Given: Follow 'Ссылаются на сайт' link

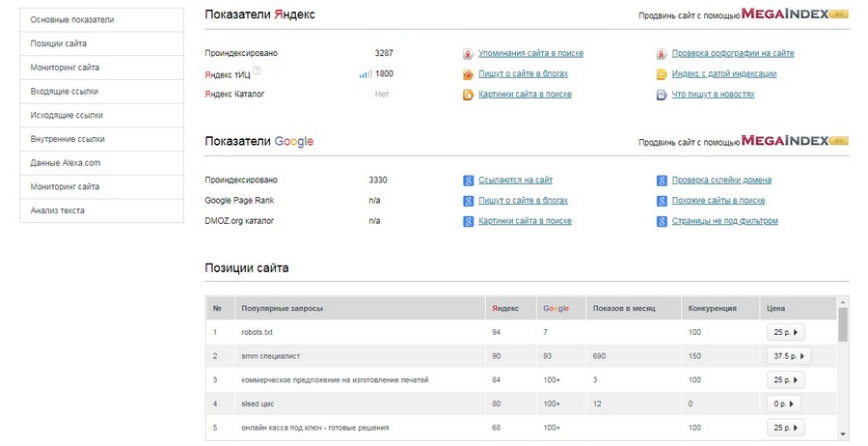Looking at the screenshot, I should [x=515, y=181].
